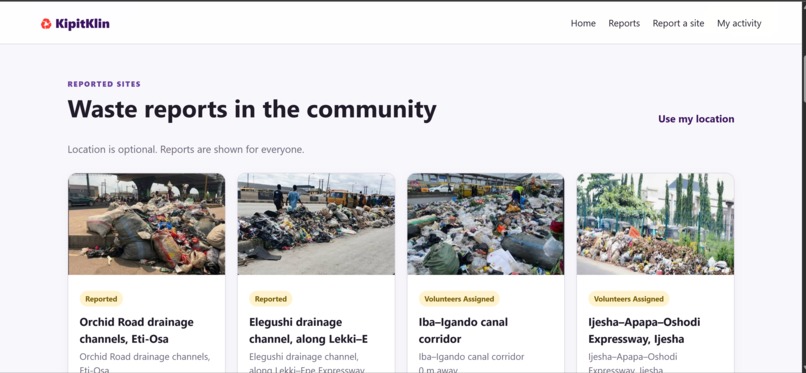Click the REPORTED SITES label
The width and height of the screenshot is (806, 373).
tap(104, 84)
